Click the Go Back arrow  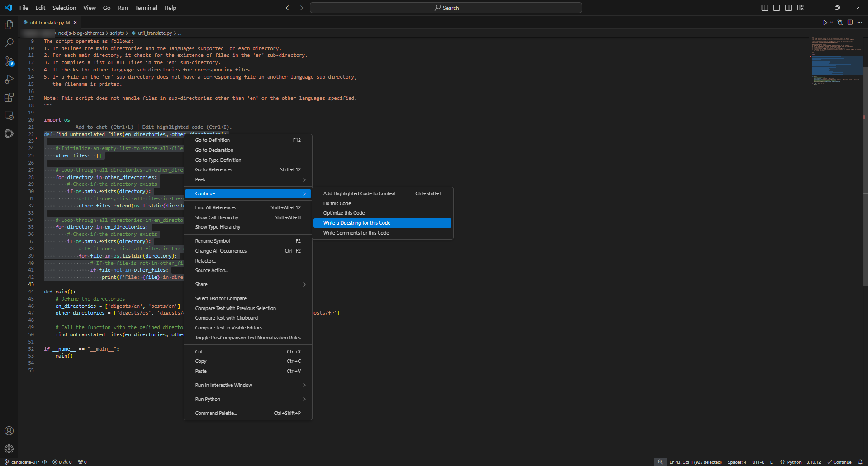289,8
